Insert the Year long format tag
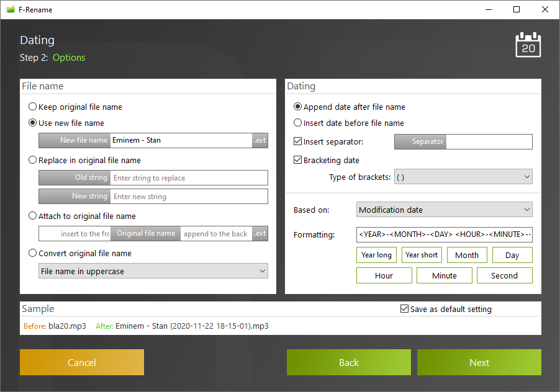 click(376, 255)
